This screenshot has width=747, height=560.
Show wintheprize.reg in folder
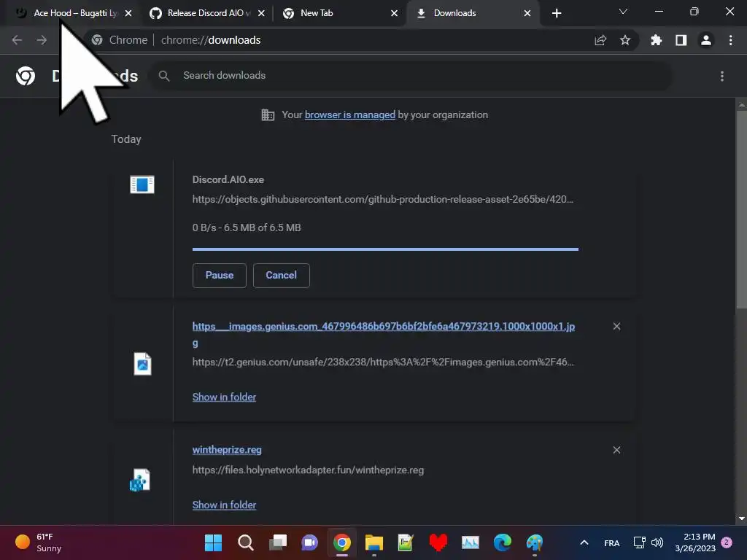click(224, 505)
